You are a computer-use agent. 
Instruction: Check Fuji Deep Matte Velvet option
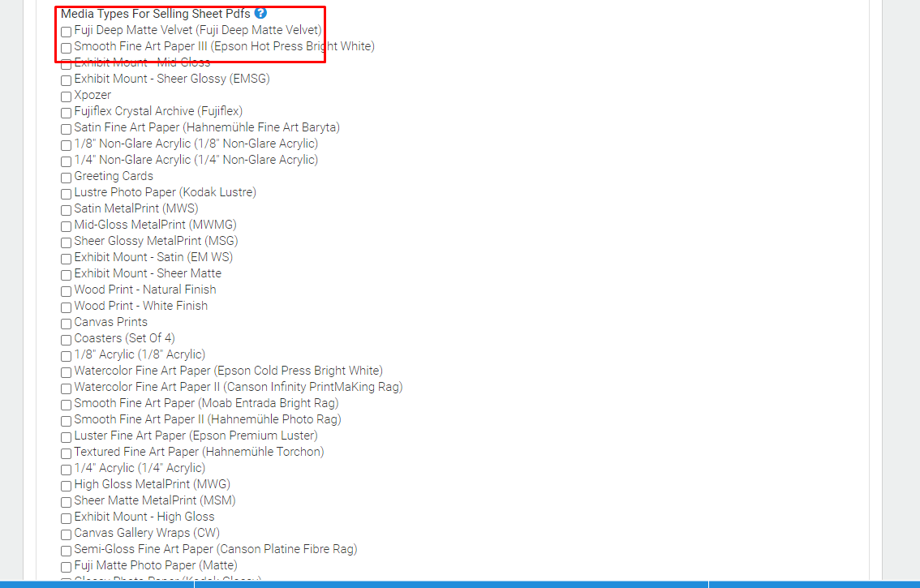pos(67,32)
